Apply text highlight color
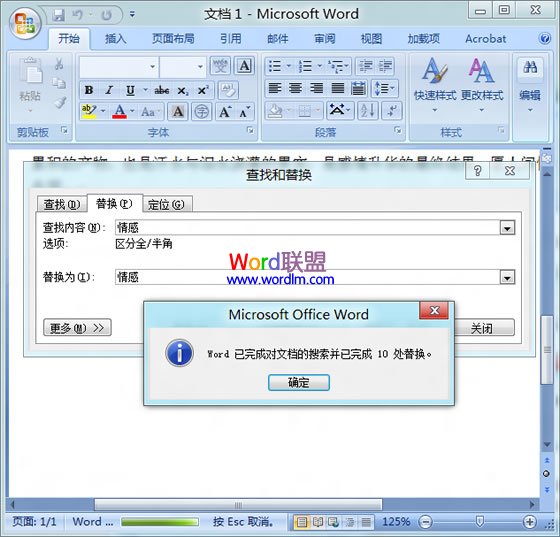The image size is (560, 537). pos(89,112)
